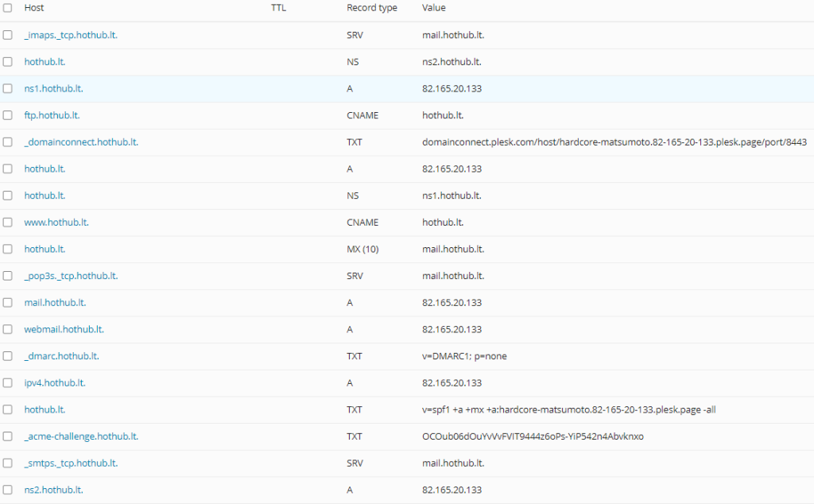Select the _domainconnect.hothub.lt. row checkbox
The image size is (814, 504).
(x=7, y=142)
